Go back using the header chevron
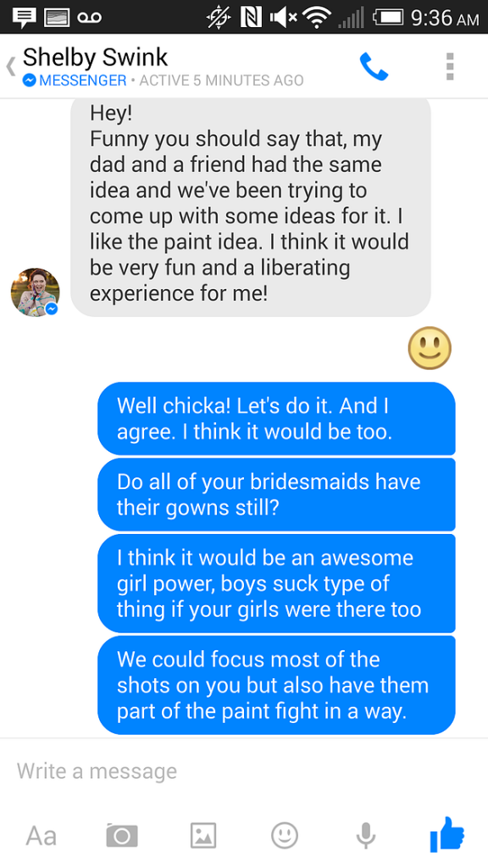This screenshot has height=868, width=488. (x=10, y=66)
